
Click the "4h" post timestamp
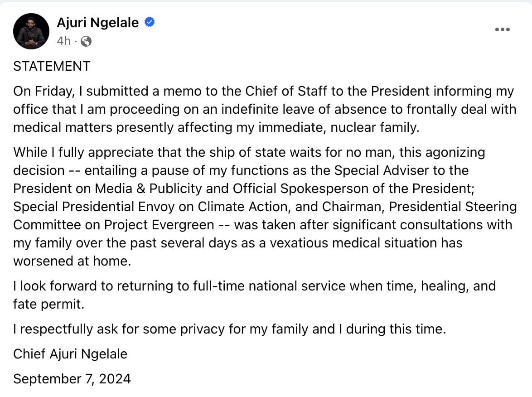tap(64, 42)
